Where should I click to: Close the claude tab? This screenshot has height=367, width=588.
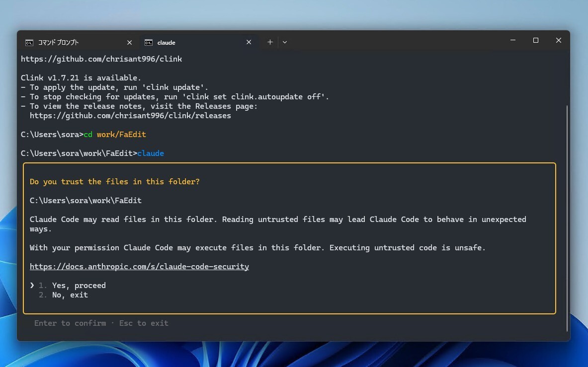(x=249, y=42)
